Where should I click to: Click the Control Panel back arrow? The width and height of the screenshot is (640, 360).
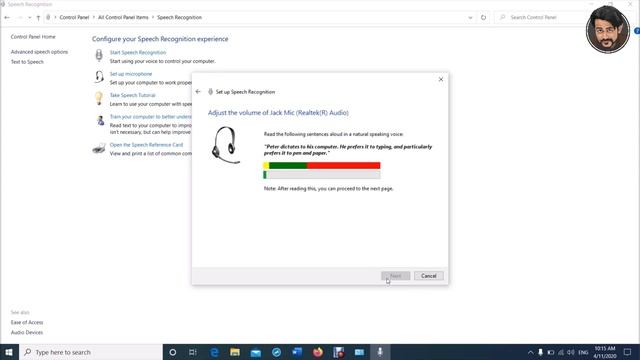(x=7, y=18)
